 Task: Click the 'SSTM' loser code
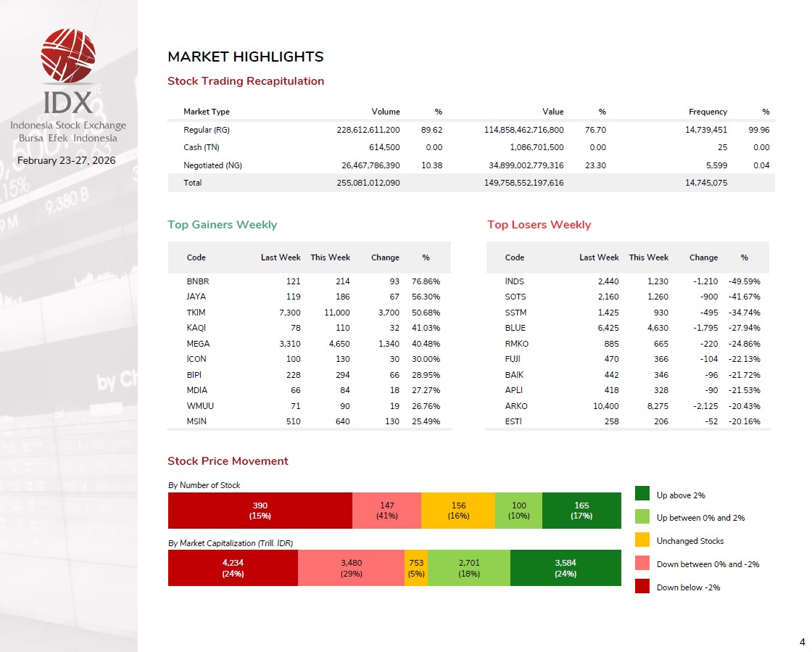pos(515,313)
